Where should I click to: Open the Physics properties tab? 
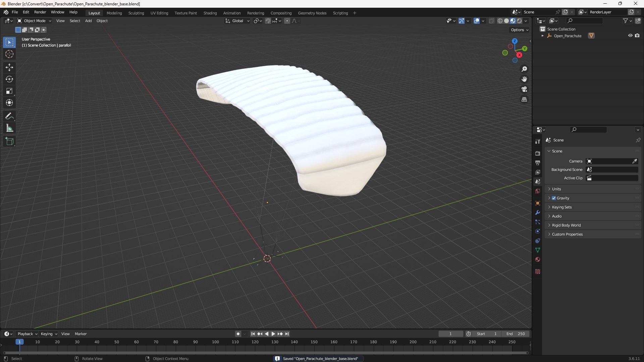point(538,231)
